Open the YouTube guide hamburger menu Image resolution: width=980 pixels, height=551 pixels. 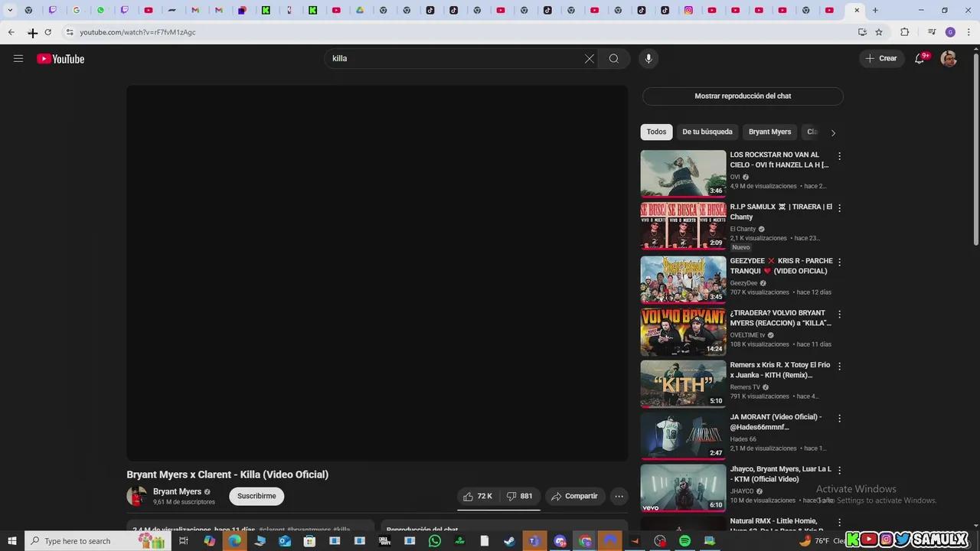coord(18,59)
